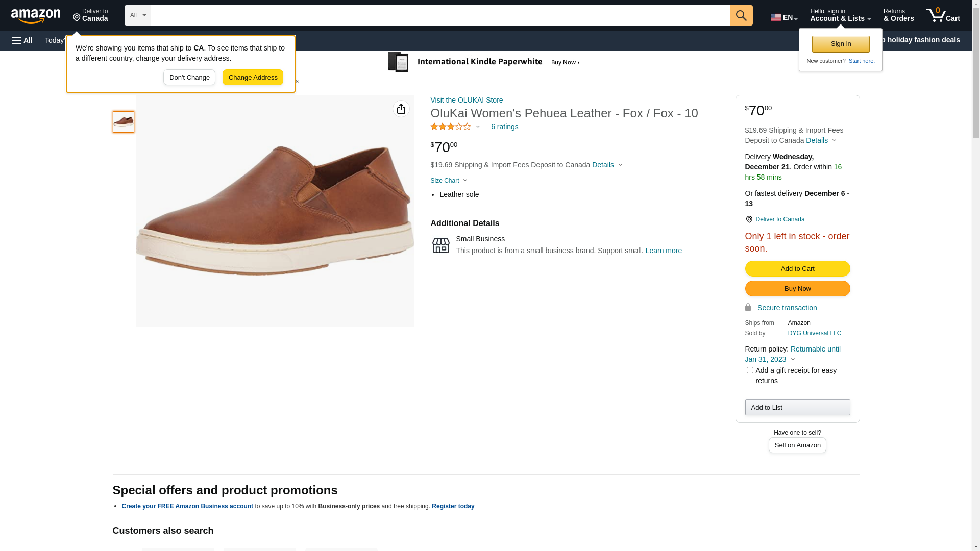Select the shoe image thumbnail
Viewport: 980px width, 551px height.
[124, 122]
